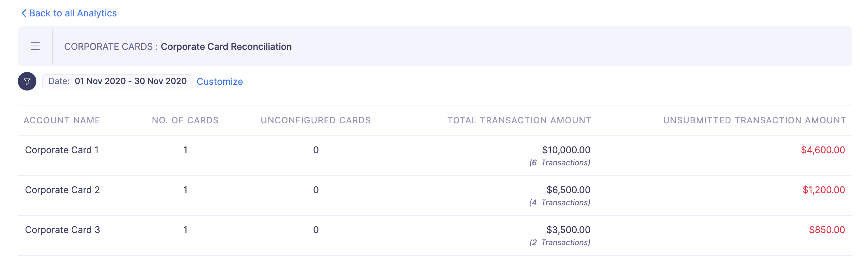Viewport: 868px width, 273px height.
Task: Sort by Unsubmitted Transaction Amount header
Action: pos(755,120)
